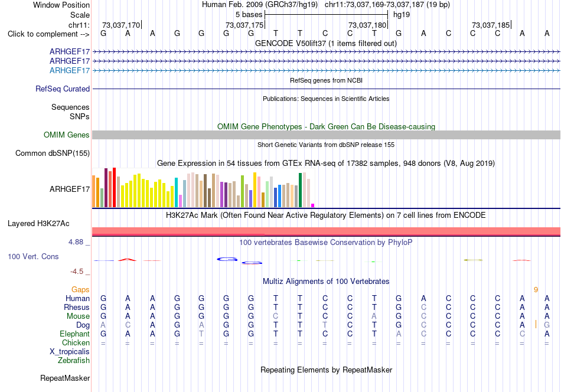561x392 pixels.
Task: Open the Layered H3K27Ac track label
Action: tap(38, 224)
